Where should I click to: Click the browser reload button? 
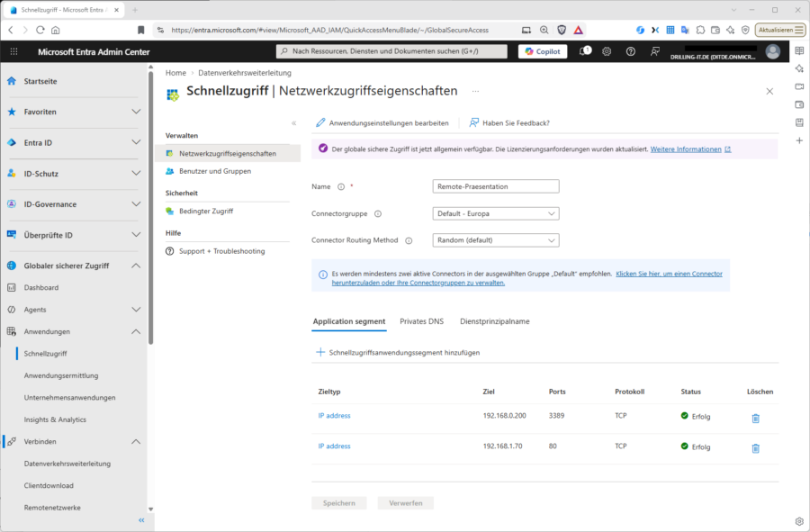[x=40, y=30]
